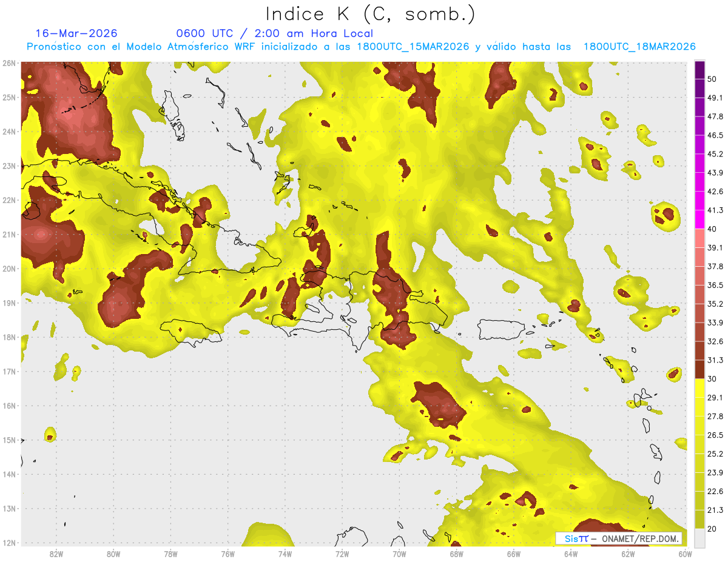Click the "66W" longitude label
The width and height of the screenshot is (728, 562).
514,554
